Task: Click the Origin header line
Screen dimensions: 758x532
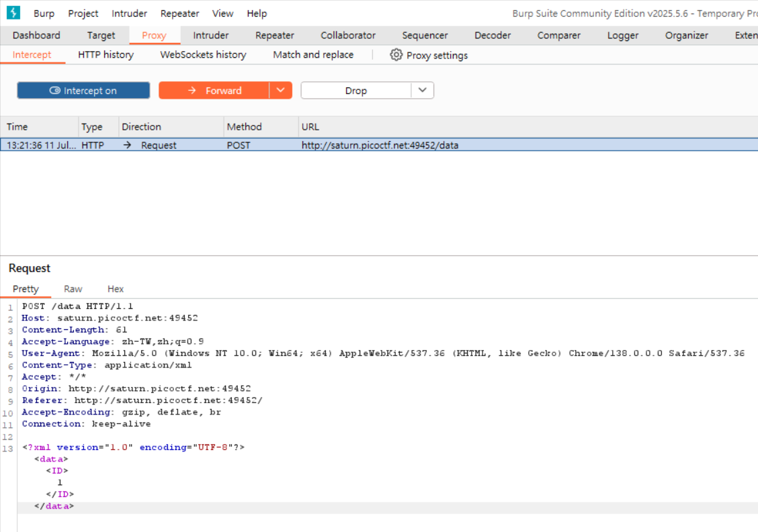Action: 136,388
